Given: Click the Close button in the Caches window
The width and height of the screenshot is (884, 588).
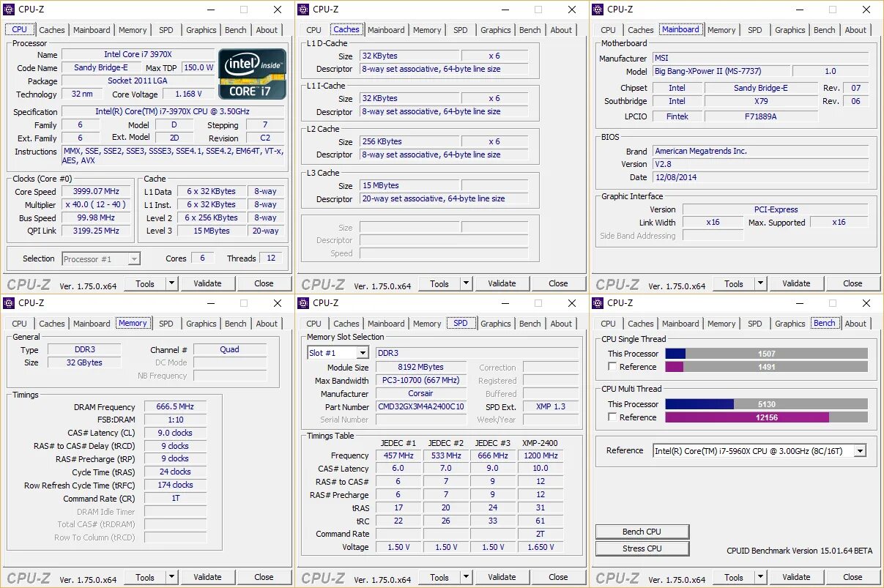Looking at the screenshot, I should (x=558, y=283).
